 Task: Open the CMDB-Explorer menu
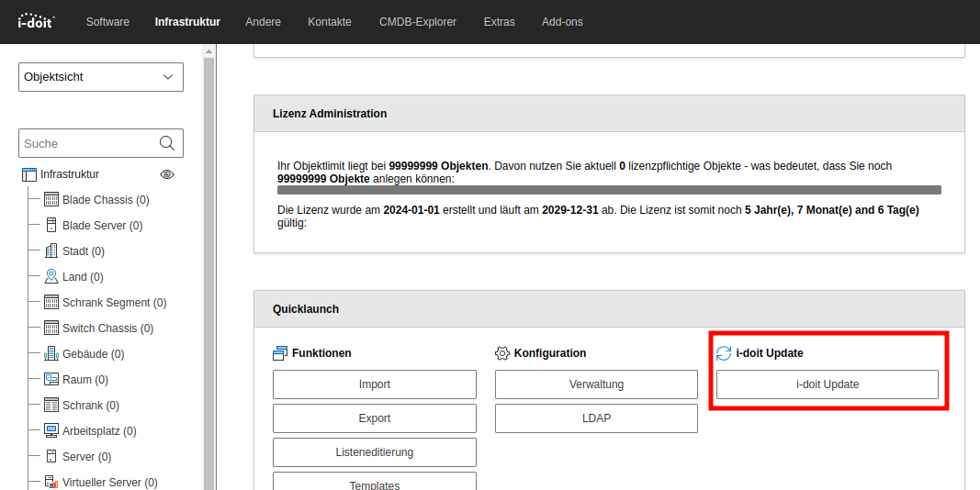point(418,22)
